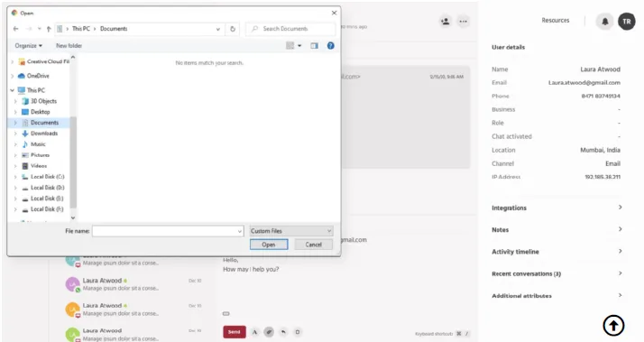Expand the Activity timeline section
The width and height of the screenshot is (644, 342).
tap(557, 252)
